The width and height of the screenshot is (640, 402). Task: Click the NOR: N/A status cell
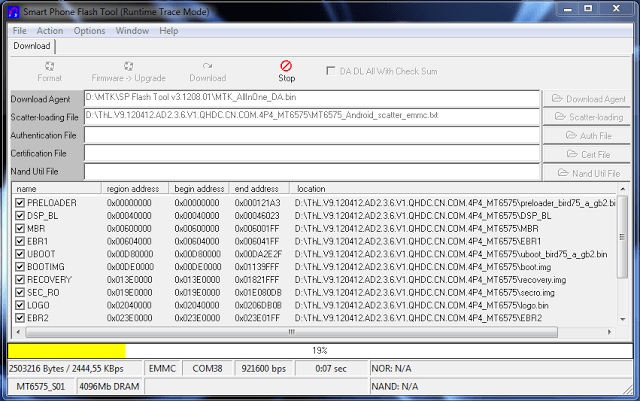tap(500, 369)
